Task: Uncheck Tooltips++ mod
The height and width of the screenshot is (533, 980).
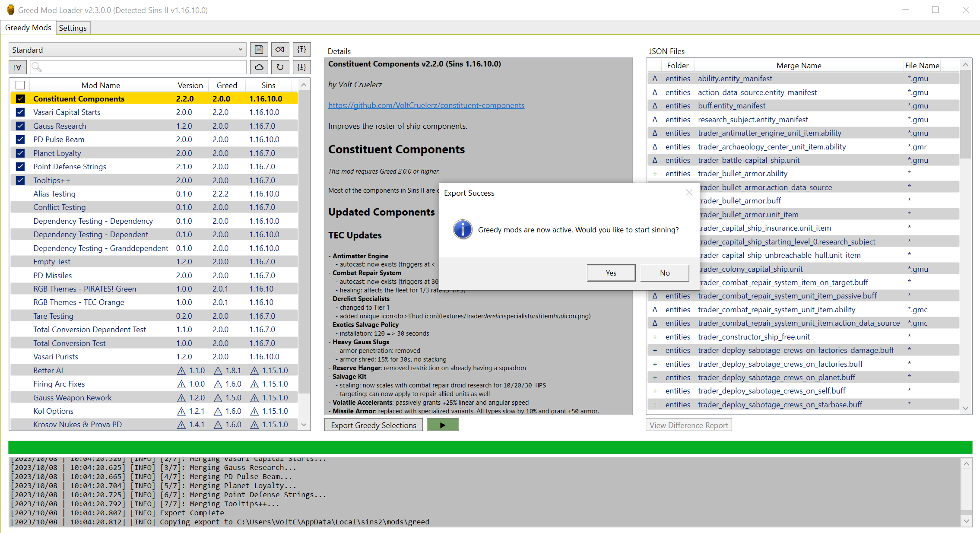Action: (20, 181)
